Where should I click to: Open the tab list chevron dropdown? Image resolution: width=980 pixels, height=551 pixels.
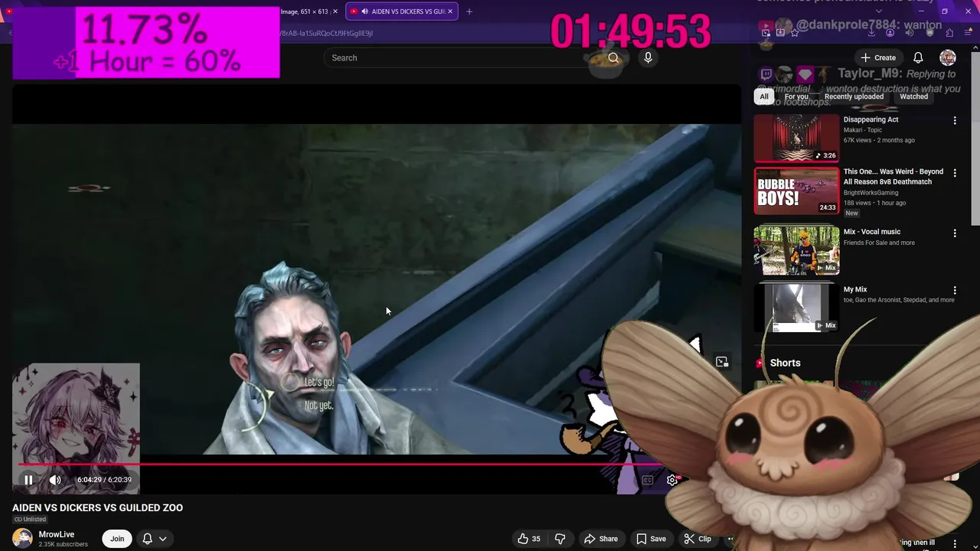click(878, 11)
